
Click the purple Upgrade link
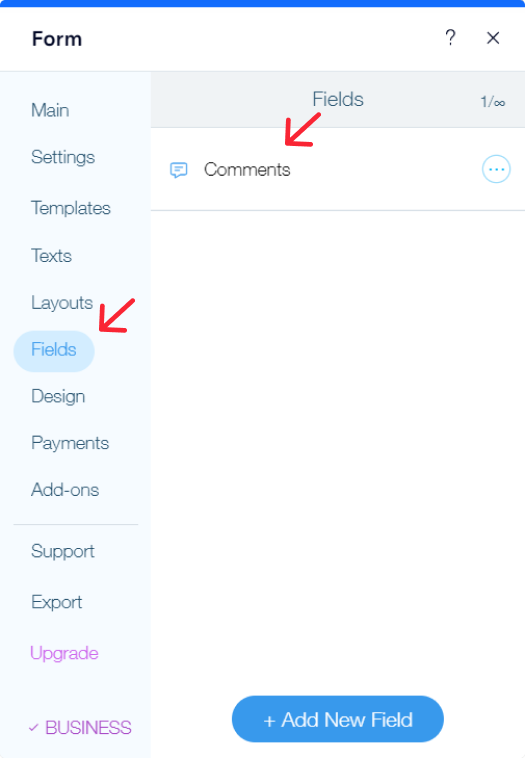pyautogui.click(x=64, y=653)
